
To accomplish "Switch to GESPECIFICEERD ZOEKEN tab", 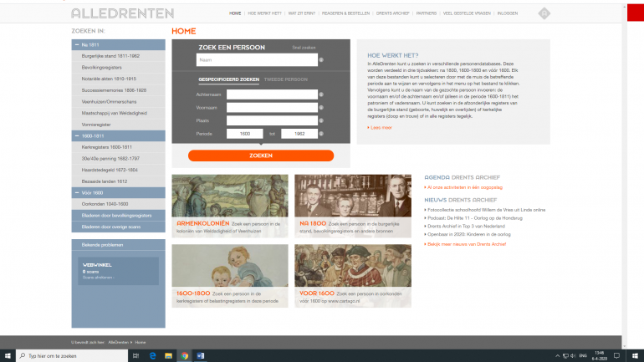I will click(229, 79).
